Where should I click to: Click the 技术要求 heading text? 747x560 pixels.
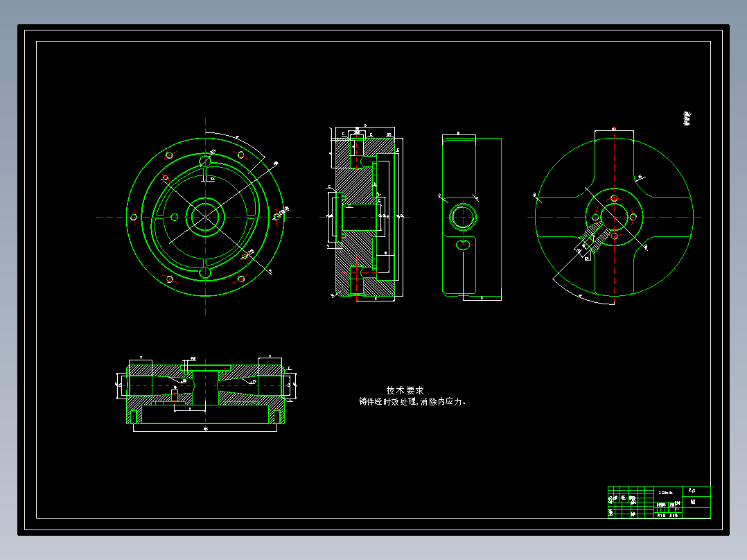point(405,390)
